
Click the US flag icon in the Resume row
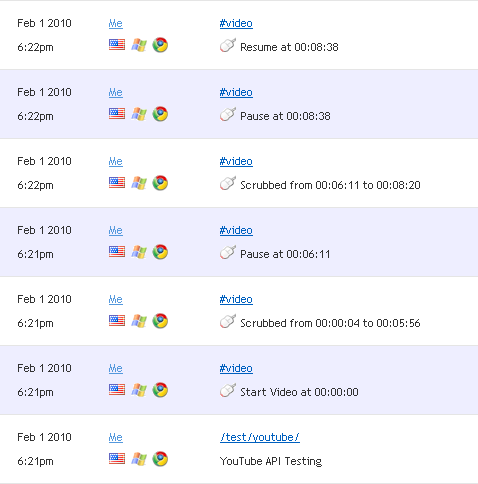coord(117,45)
